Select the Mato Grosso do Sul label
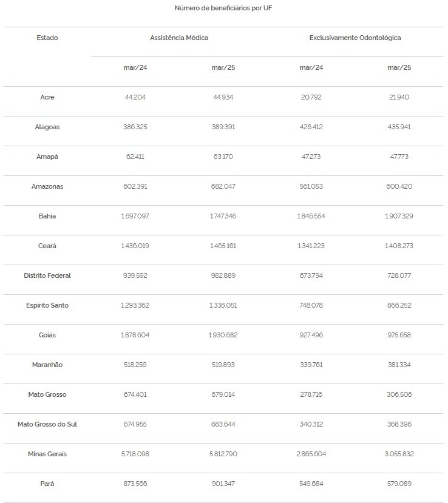 47,424
